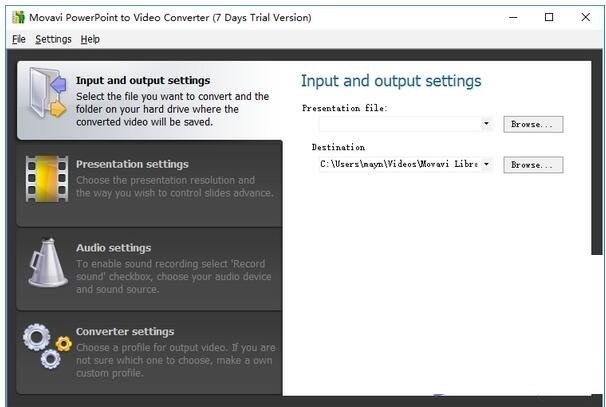
Task: Maximize the Movavi converter window
Action: pyautogui.click(x=549, y=17)
